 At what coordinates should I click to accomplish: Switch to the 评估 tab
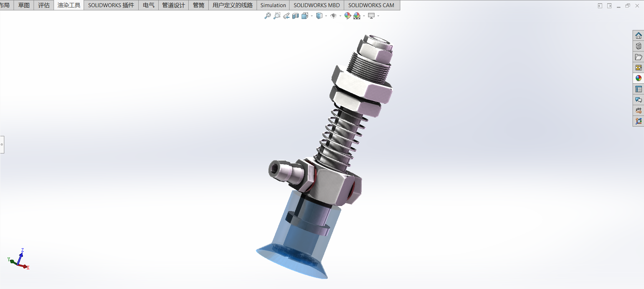coord(44,5)
